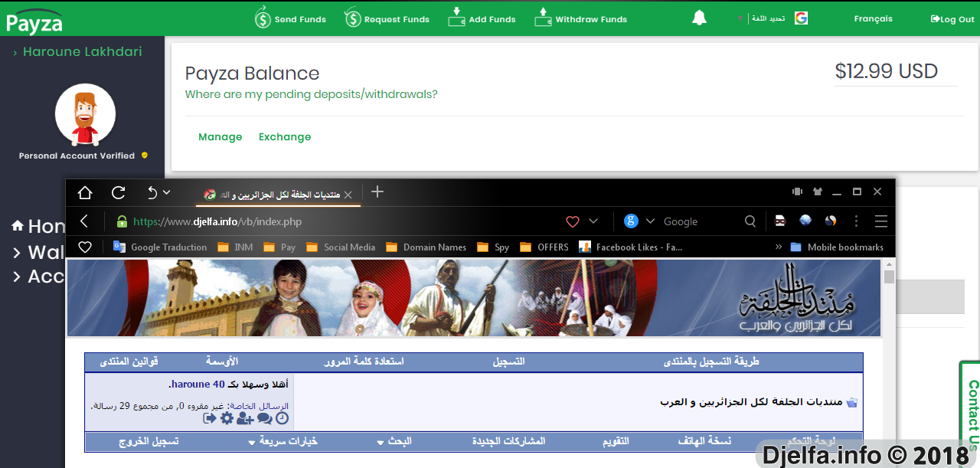The height and width of the screenshot is (468, 980).
Task: Open the Payza notifications bell
Action: pyautogui.click(x=699, y=18)
